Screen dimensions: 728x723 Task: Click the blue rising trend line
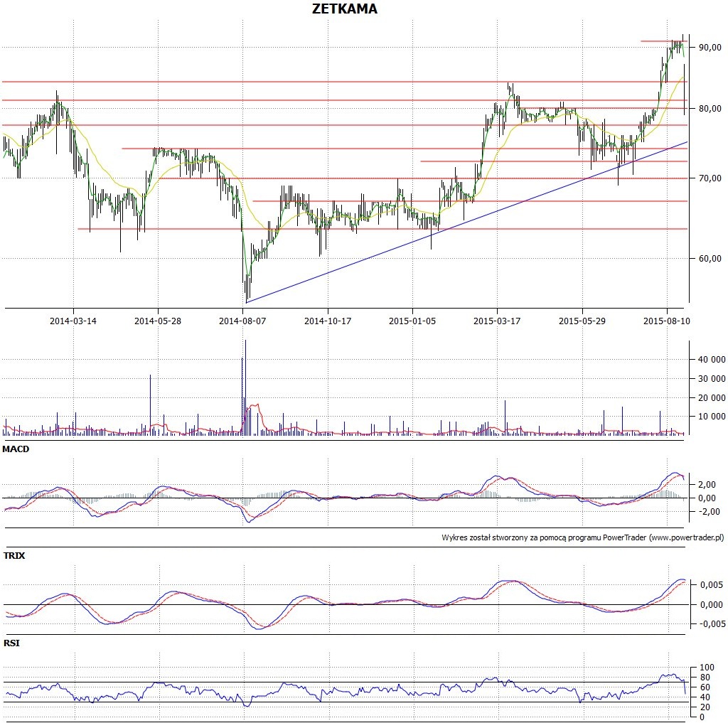pyautogui.click(x=466, y=222)
